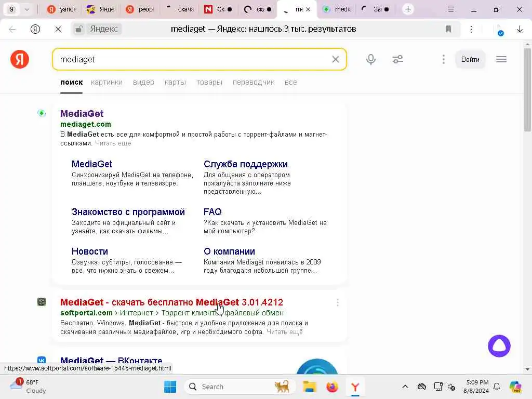Stop page loading with X button
532x399 pixels.
coord(58,29)
